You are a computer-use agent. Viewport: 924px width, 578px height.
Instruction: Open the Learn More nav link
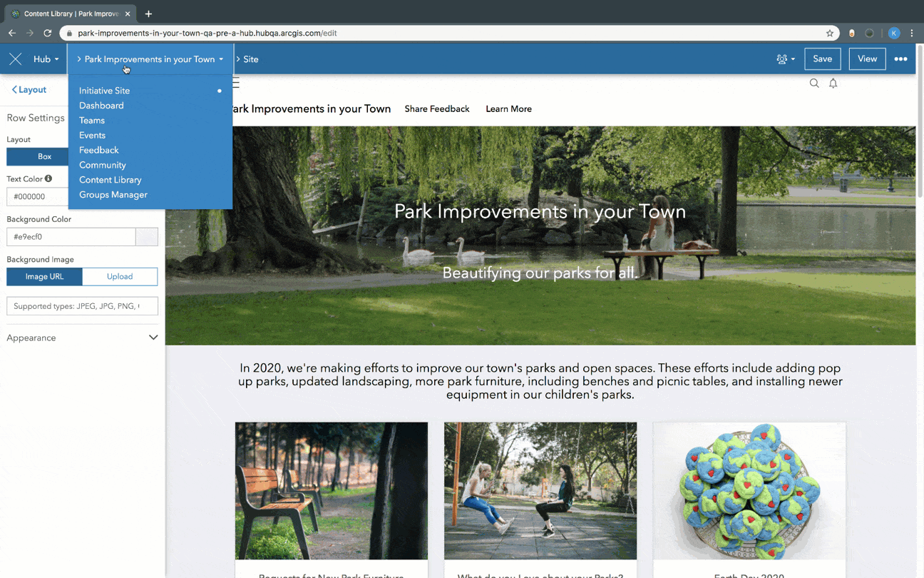coord(508,109)
